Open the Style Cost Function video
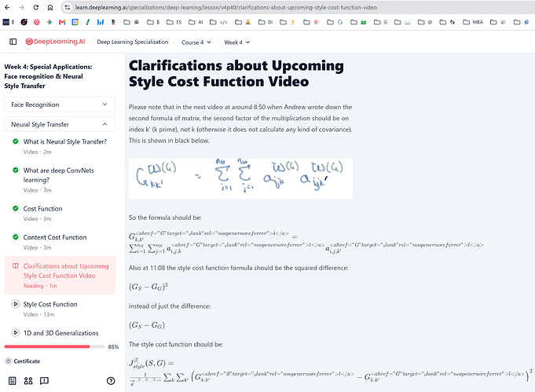This screenshot has width=535, height=392. 50,304
